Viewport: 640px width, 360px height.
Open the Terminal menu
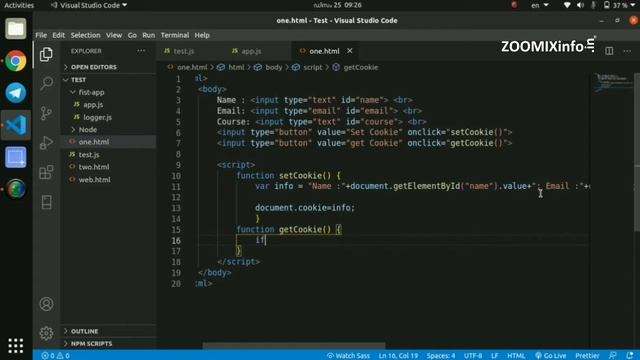(175, 35)
